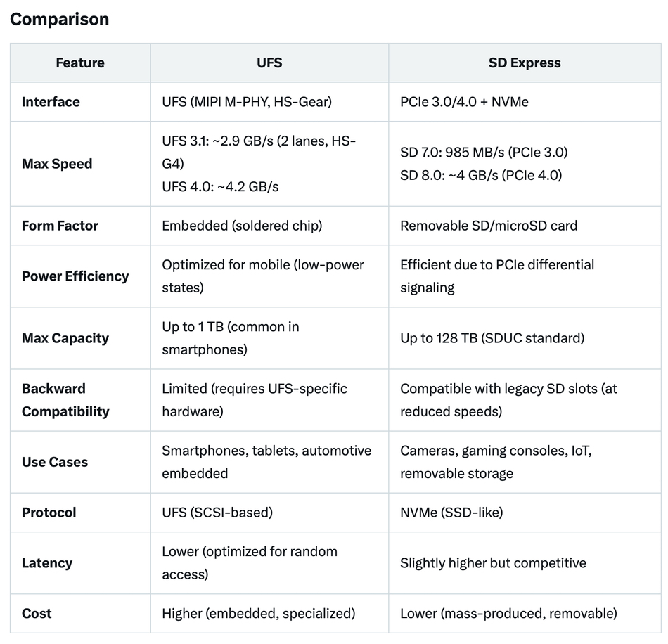668x644 pixels.
Task: Select the UFS 4.0 speed text
Action: (220, 186)
